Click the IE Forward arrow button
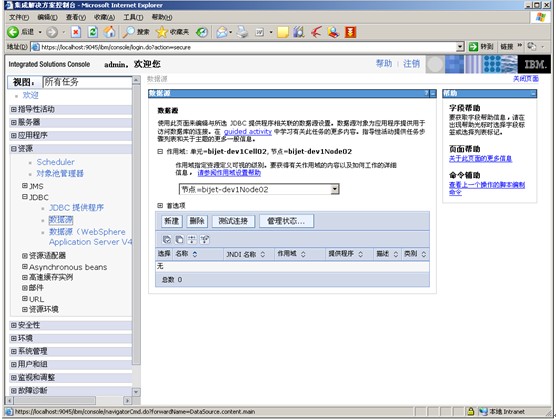The width and height of the screenshot is (556, 420). tap(52, 32)
